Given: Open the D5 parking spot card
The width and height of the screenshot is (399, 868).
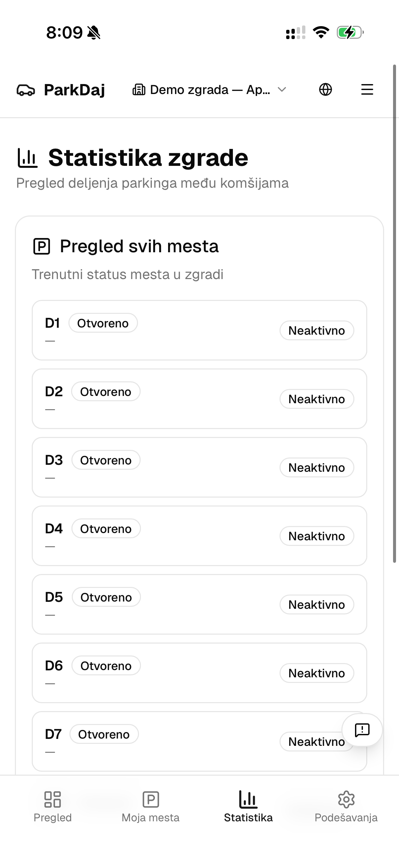Looking at the screenshot, I should pyautogui.click(x=199, y=604).
